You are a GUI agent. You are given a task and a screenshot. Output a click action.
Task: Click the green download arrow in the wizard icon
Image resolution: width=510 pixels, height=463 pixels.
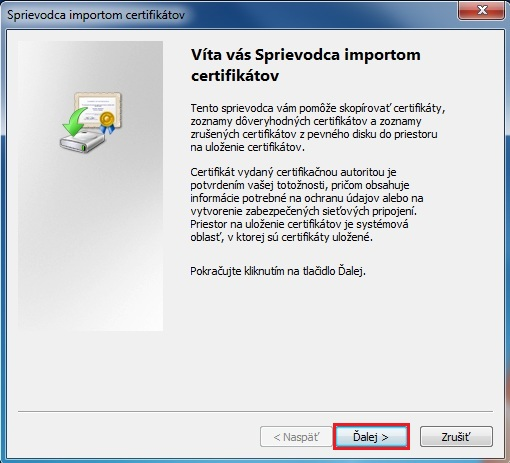pos(75,122)
